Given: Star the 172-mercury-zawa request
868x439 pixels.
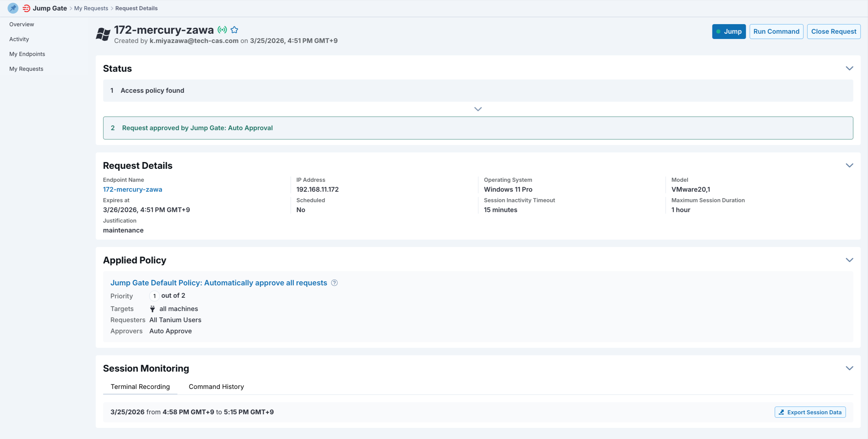Looking at the screenshot, I should coord(234,30).
